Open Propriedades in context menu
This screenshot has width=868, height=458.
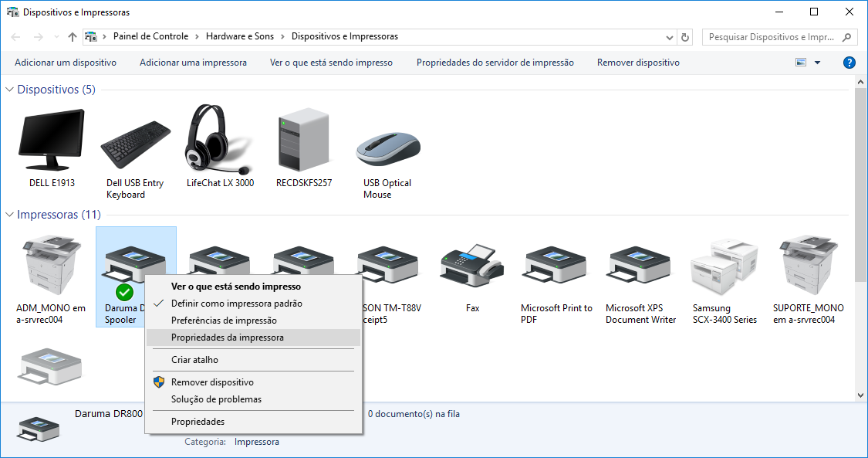click(254, 422)
